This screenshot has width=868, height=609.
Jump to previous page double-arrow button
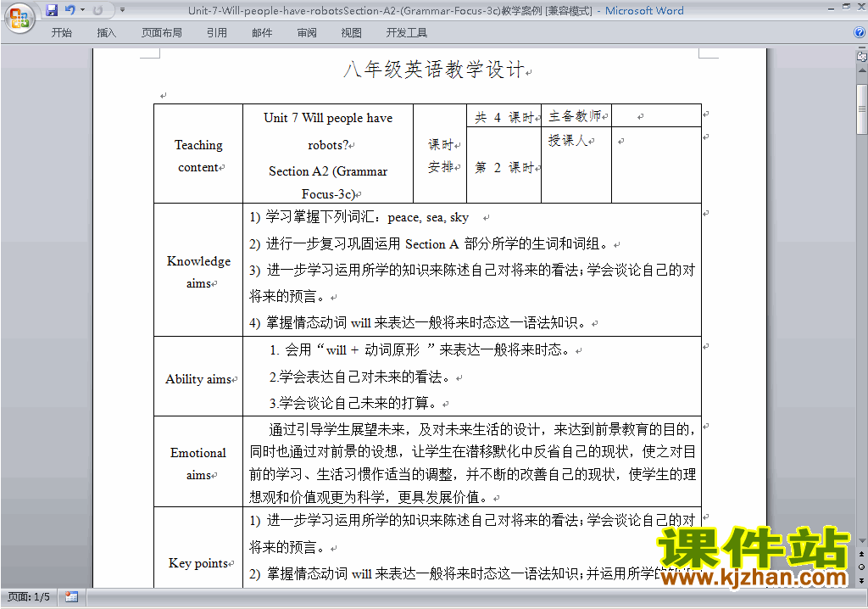pyautogui.click(x=861, y=554)
